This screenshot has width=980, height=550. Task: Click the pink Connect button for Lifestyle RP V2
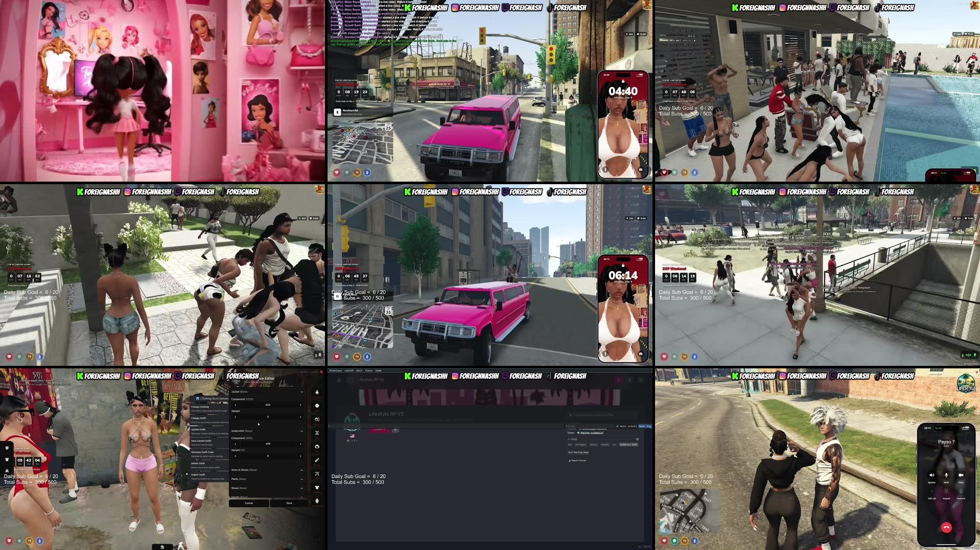pyautogui.click(x=379, y=430)
